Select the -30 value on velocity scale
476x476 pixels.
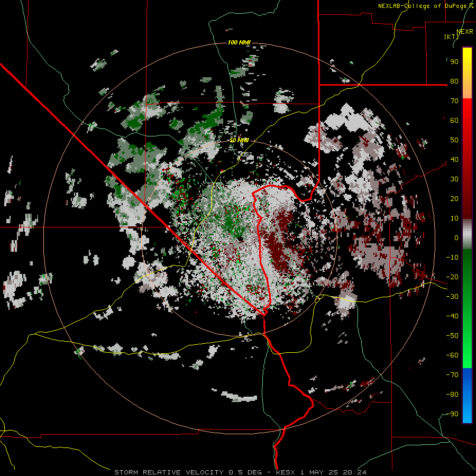pos(452,297)
